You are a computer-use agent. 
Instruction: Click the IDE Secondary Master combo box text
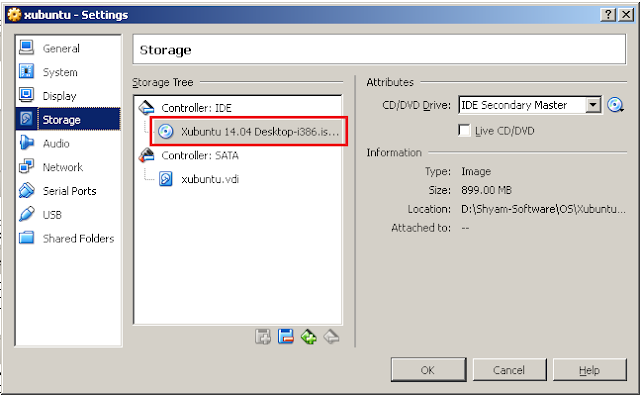tap(514, 105)
